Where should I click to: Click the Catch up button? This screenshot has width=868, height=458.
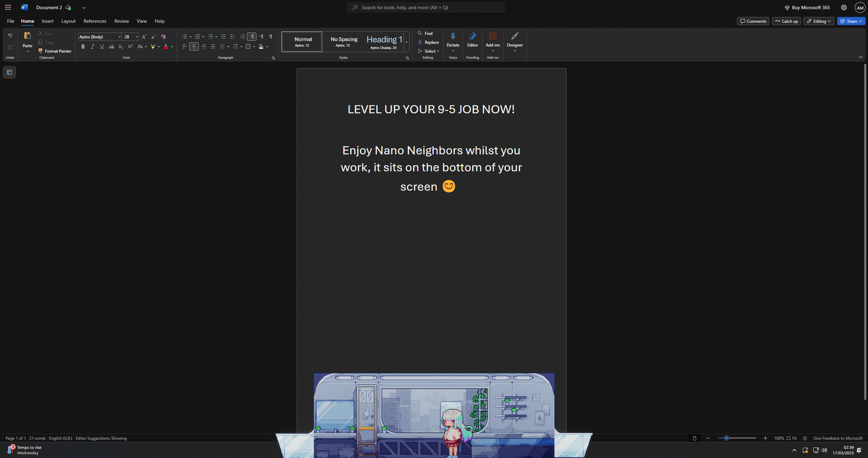[x=787, y=21]
